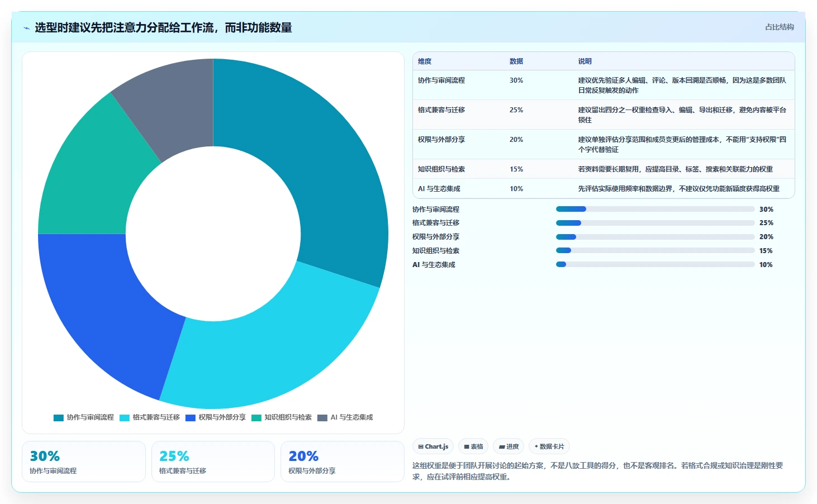Click the 表格 tag chip

473,446
